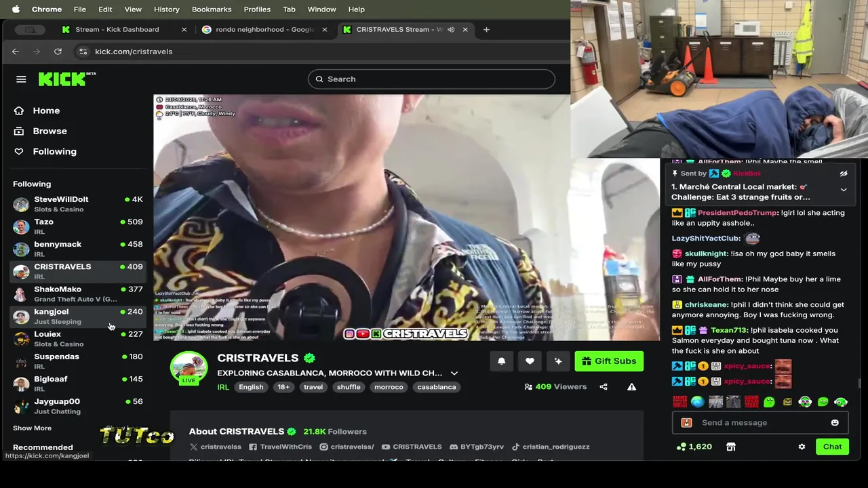The width and height of the screenshot is (868, 488).
Task: Click the casablanca tag
Action: tap(437, 387)
